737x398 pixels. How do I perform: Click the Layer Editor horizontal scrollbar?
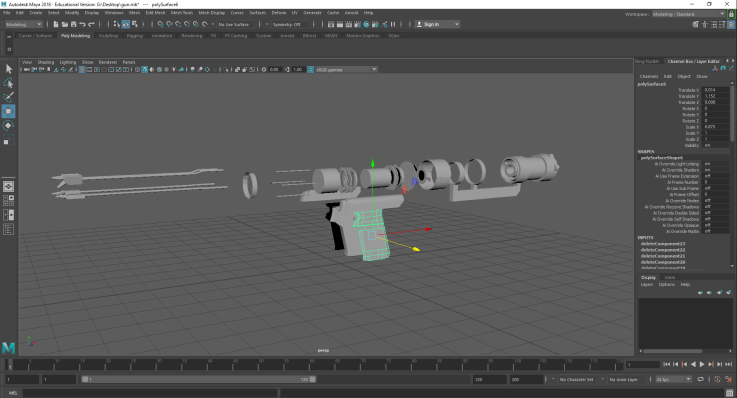(672, 351)
